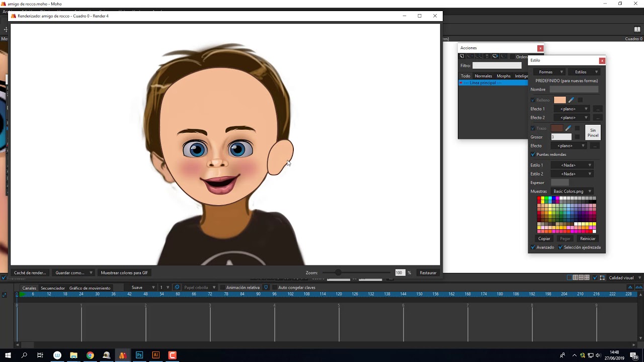
Task: Enable Auto congelar claves checkbox
Action: 275,288
